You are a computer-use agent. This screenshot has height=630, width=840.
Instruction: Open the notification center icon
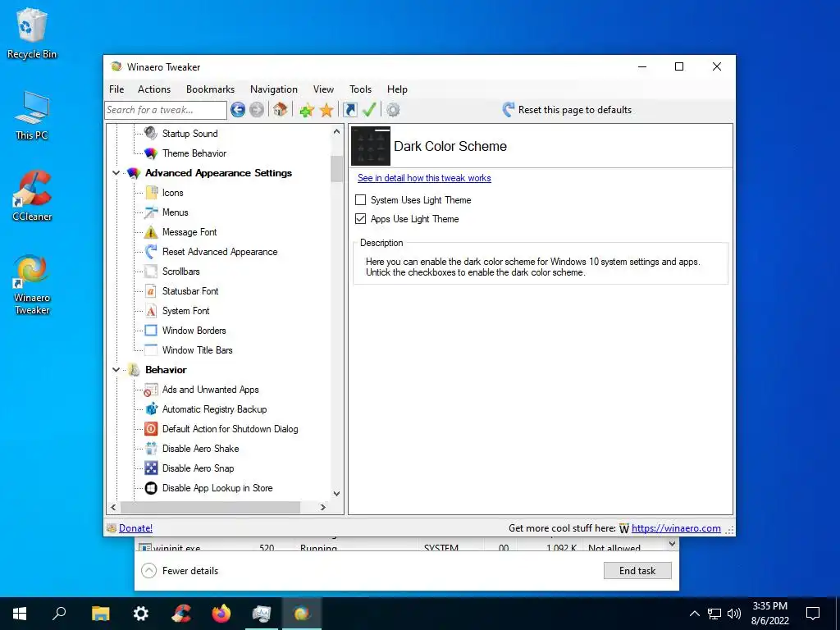pos(813,614)
